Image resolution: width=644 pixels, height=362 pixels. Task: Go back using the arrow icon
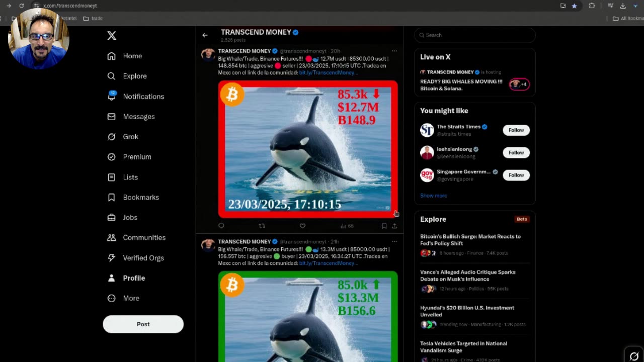click(205, 35)
